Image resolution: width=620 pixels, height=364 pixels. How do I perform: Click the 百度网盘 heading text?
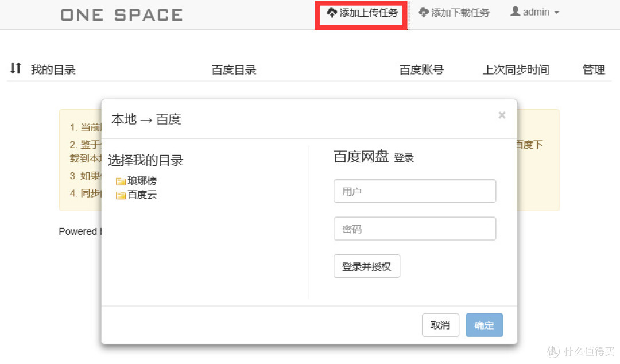(361, 157)
